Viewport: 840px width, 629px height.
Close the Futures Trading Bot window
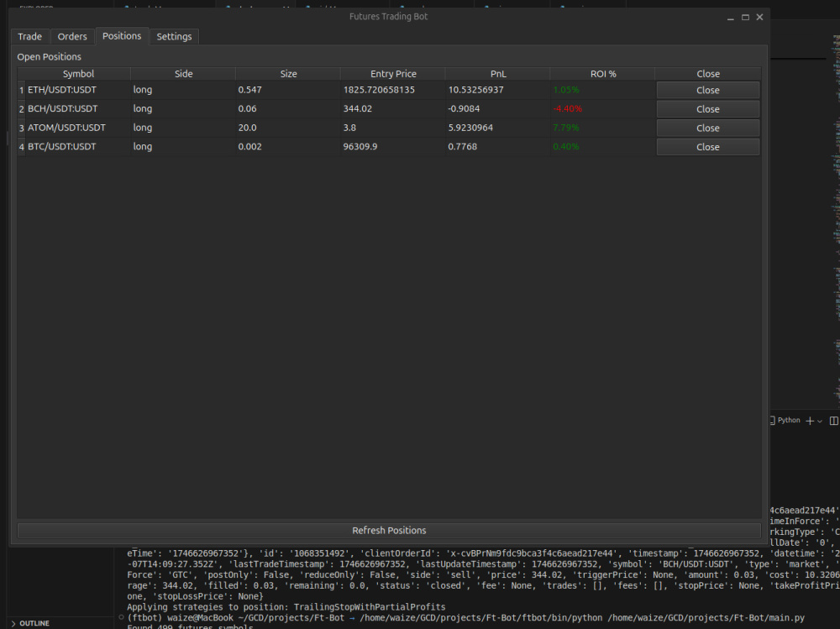pos(759,17)
